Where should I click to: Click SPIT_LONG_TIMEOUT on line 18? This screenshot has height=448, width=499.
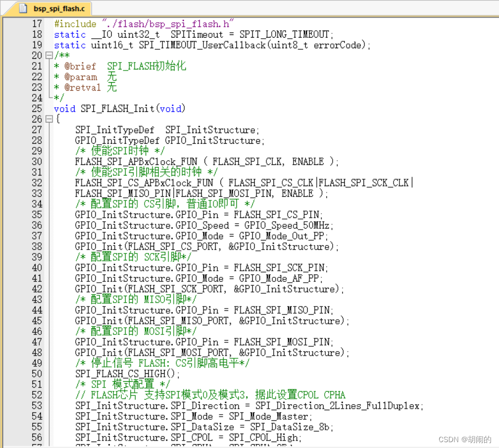click(x=284, y=34)
